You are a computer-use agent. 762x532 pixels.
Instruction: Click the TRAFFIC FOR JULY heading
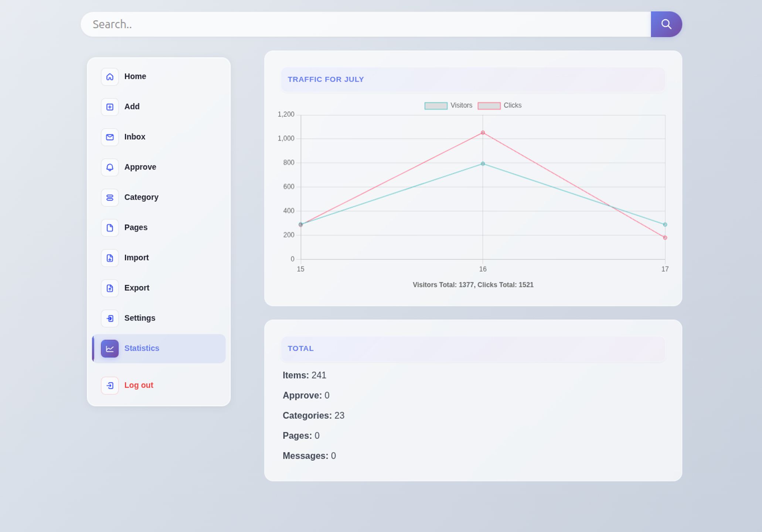click(326, 79)
